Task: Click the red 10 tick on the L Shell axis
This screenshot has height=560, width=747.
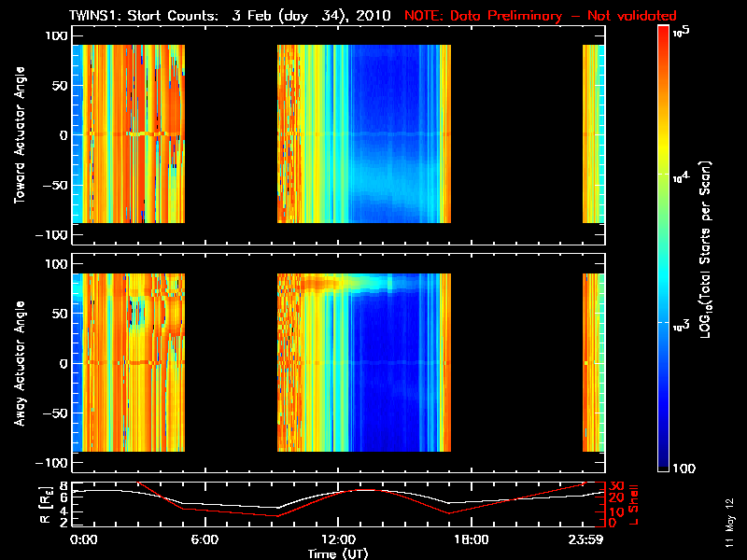Action: (x=616, y=512)
